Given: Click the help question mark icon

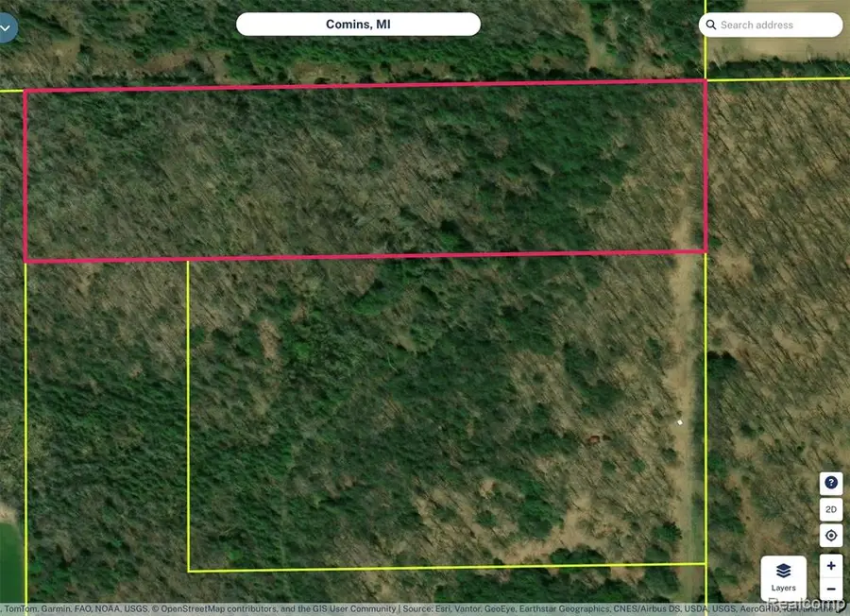Looking at the screenshot, I should coord(830,482).
